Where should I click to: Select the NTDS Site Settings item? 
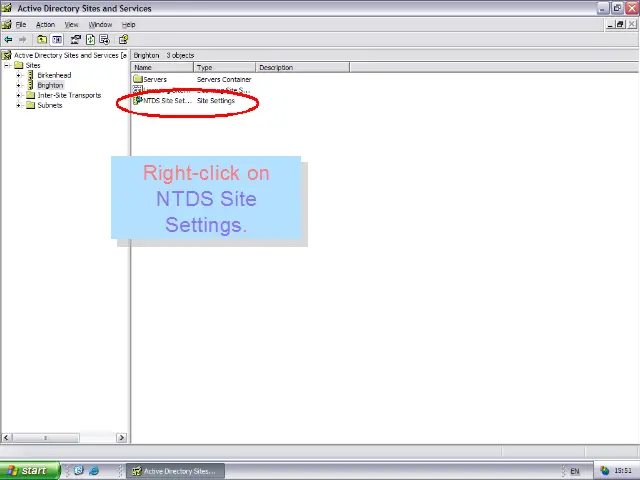click(x=168, y=100)
